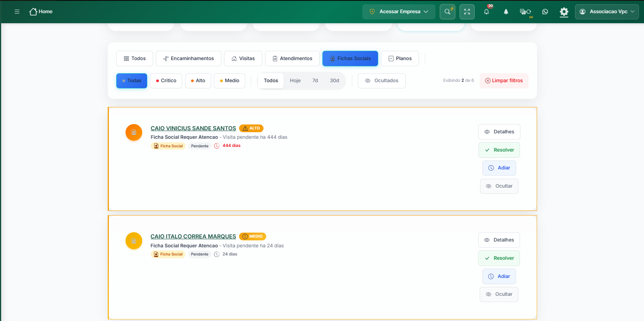This screenshot has width=644, height=321.
Task: Click Limpar filtros button
Action: pos(504,81)
